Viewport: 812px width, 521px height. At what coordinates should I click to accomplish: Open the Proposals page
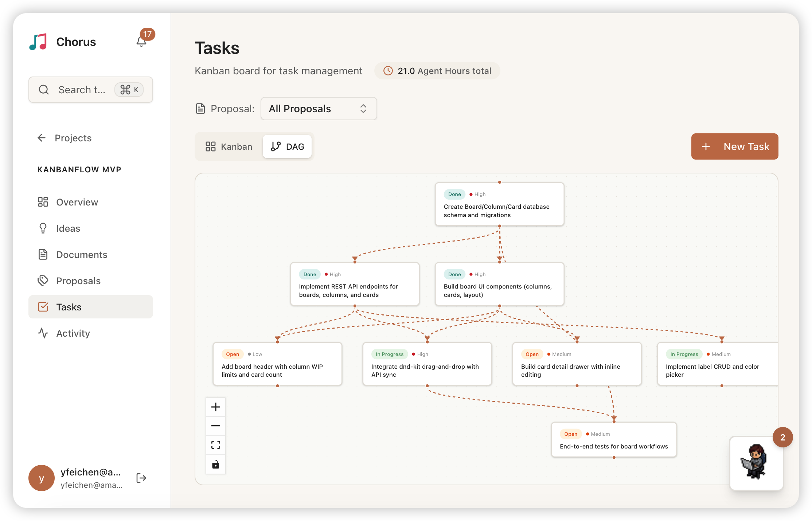(x=78, y=281)
